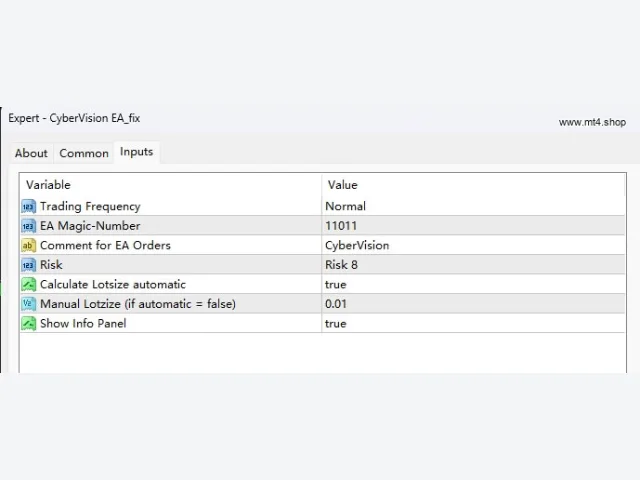Click the Expert - CyberVision EA_fix title
This screenshot has height=480, width=640.
coord(74,118)
